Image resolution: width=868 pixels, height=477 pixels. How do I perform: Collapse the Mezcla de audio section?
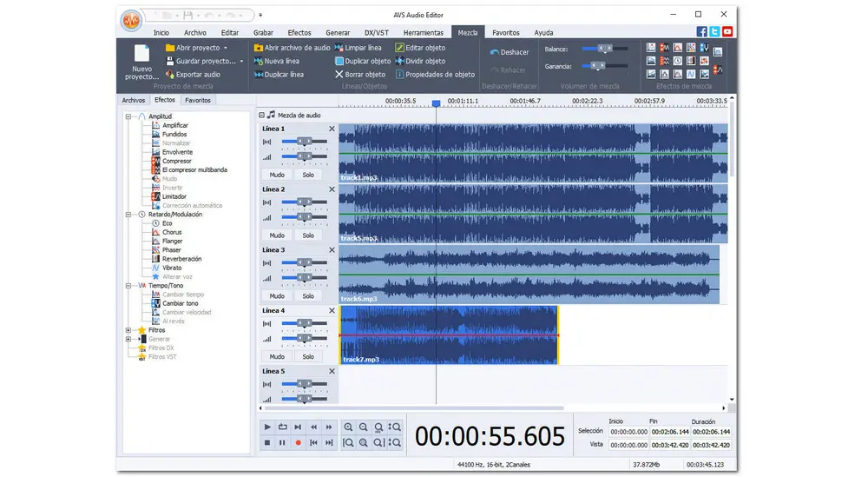coord(262,116)
